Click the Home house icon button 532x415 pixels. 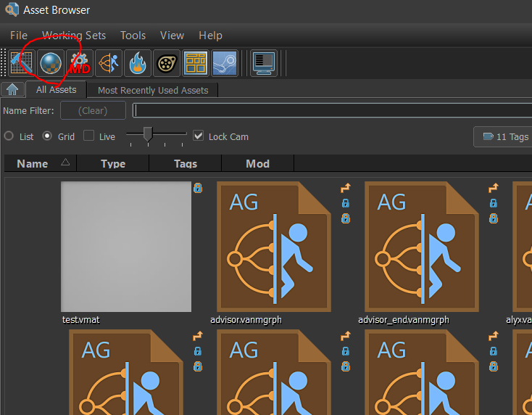(12, 89)
